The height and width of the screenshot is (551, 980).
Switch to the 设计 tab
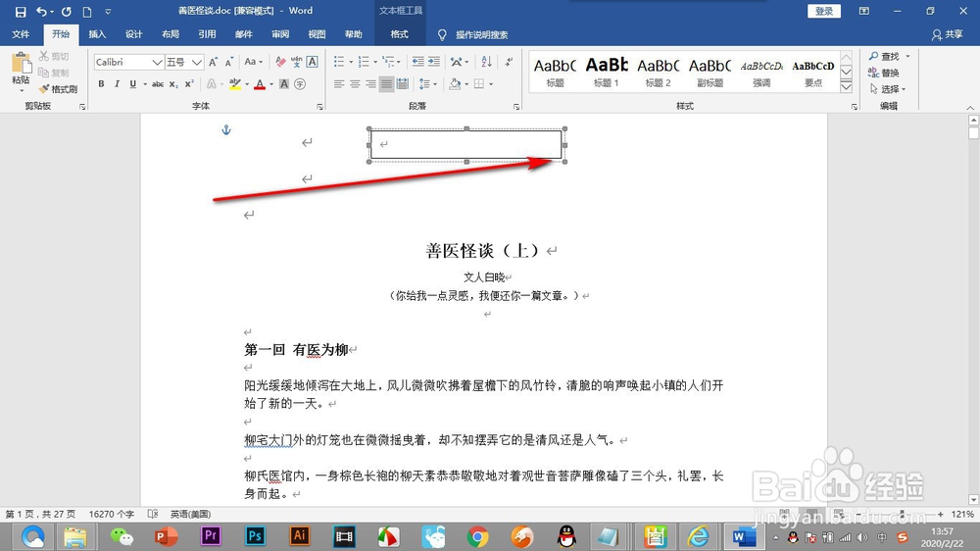[x=133, y=34]
